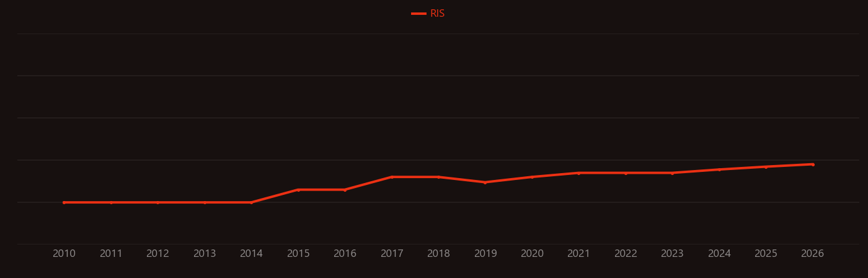868x278 pixels.
Task: Select the 2022 x-axis label
Action: click(x=626, y=254)
